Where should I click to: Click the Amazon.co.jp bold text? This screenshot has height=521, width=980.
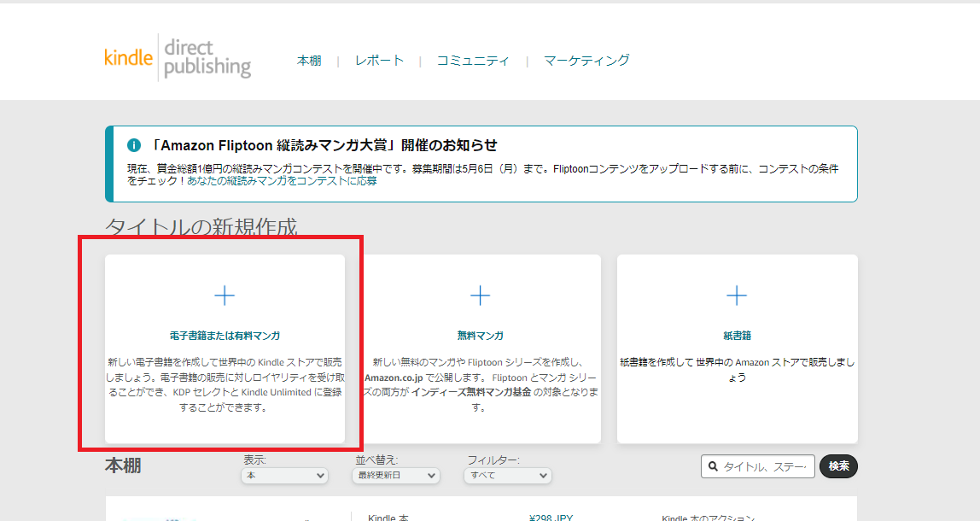point(394,378)
